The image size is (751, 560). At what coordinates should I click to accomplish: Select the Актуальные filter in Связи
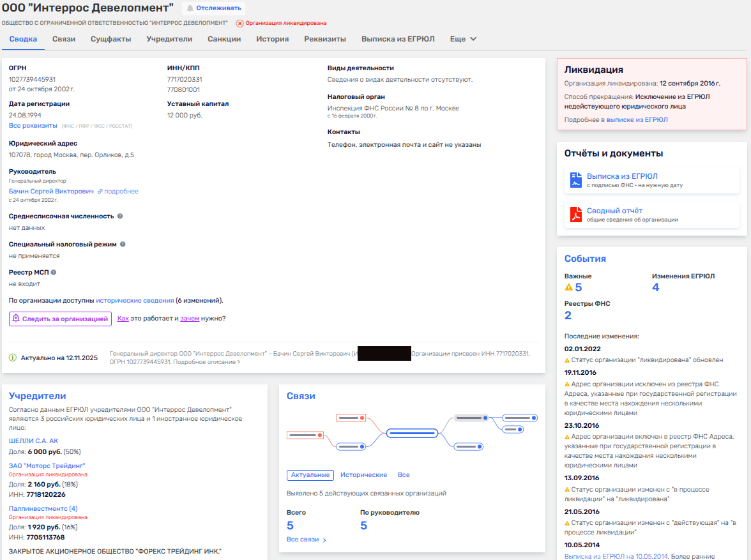pos(310,475)
